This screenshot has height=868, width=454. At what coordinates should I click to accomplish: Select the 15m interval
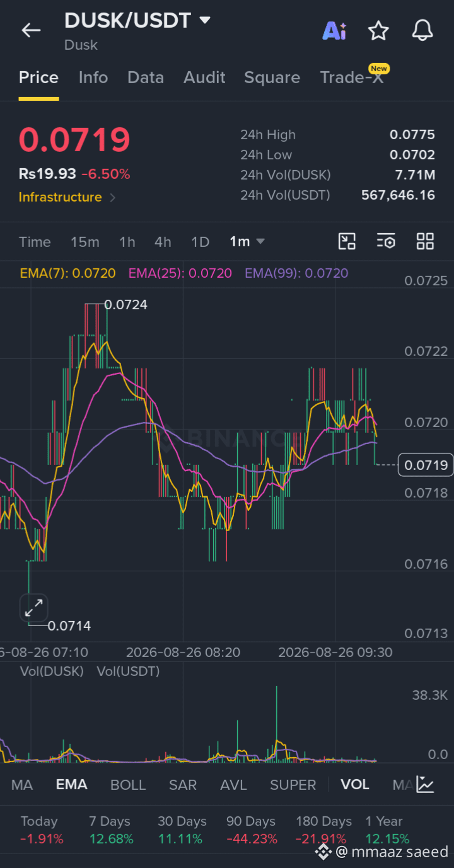click(85, 242)
